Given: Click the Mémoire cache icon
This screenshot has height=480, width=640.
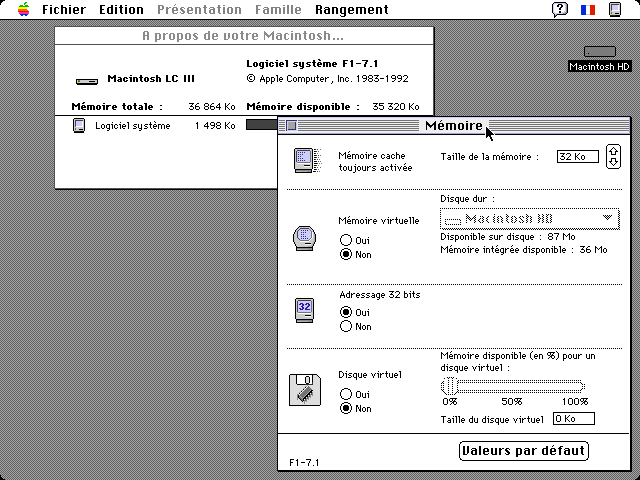Looking at the screenshot, I should point(307,160).
